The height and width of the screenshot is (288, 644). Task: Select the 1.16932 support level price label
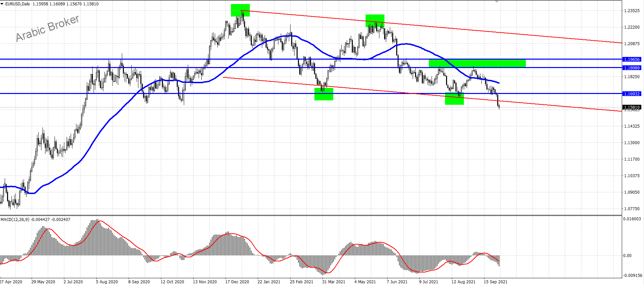point(632,94)
